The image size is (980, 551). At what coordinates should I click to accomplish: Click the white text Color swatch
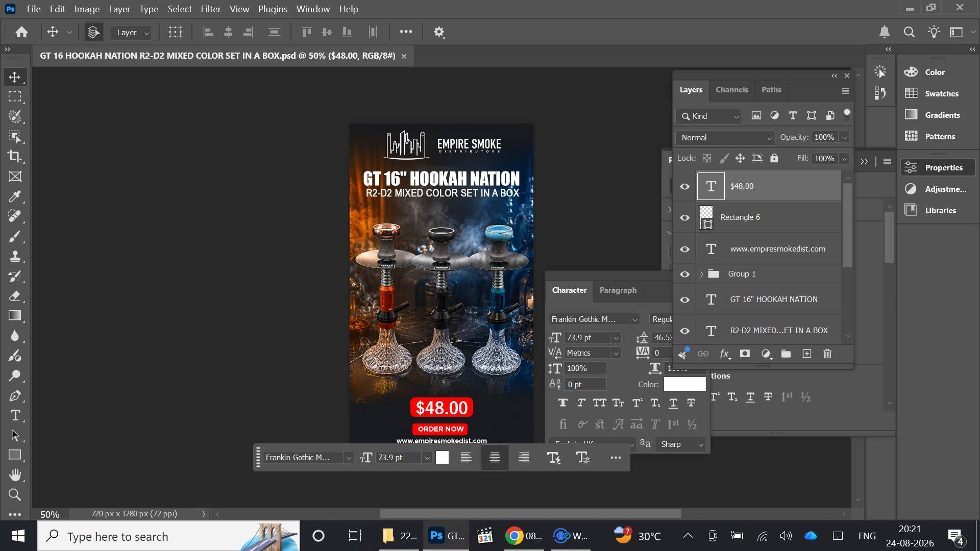click(x=684, y=385)
